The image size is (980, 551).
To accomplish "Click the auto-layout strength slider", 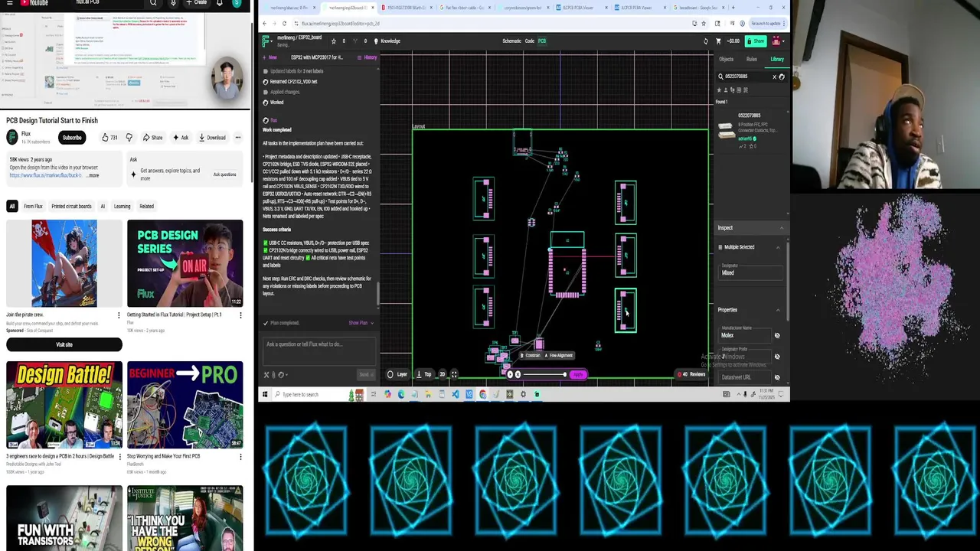I will [544, 374].
